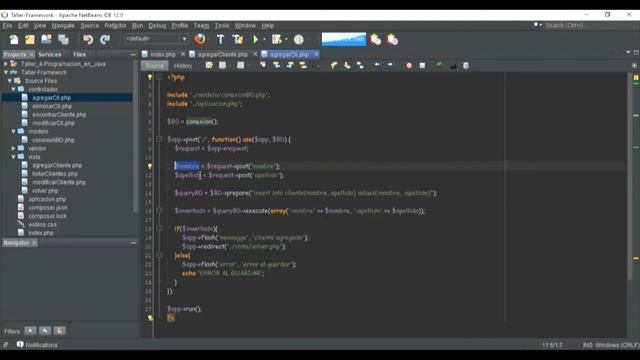Screen dimensions: 640x360
Task: Collapse the modelo folder
Action: [x=13, y=131]
